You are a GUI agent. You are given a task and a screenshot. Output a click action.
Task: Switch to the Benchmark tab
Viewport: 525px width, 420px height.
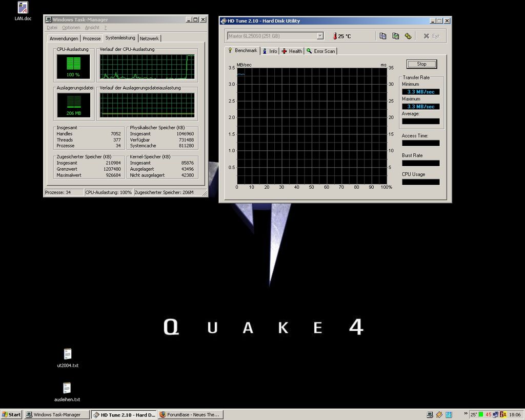(243, 50)
